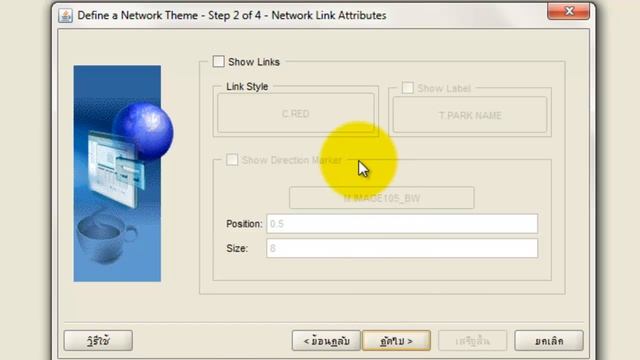Close the Define a Network Theme dialog
The image size is (640, 360).
(569, 11)
